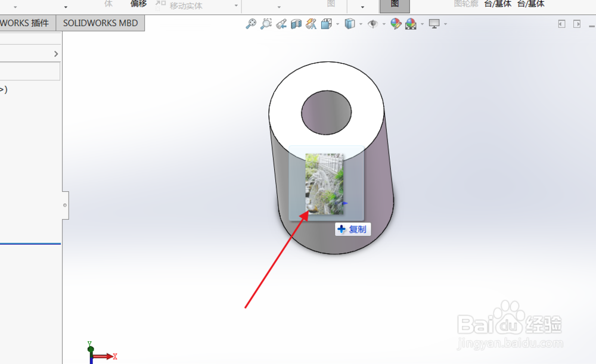The image size is (596, 364).
Task: Minimize the document window with the dash icon
Action: tap(592, 26)
